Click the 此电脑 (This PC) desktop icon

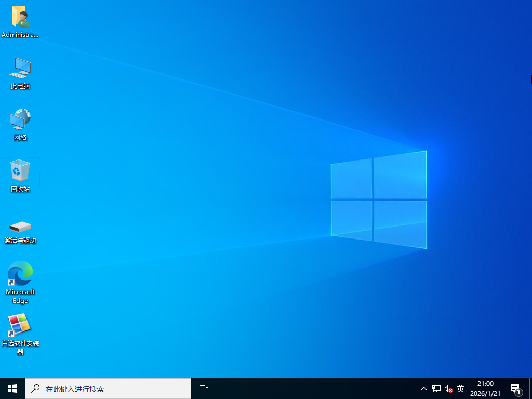coord(20,69)
